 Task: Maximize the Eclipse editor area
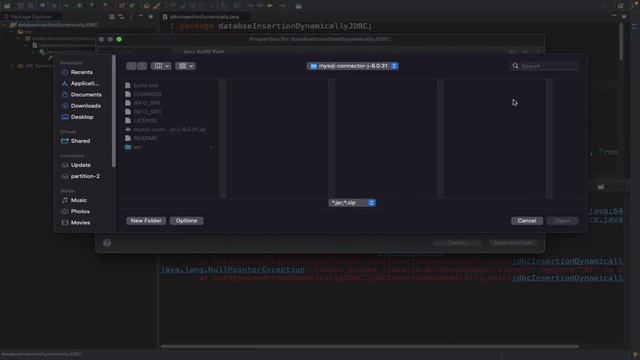pos(624,16)
